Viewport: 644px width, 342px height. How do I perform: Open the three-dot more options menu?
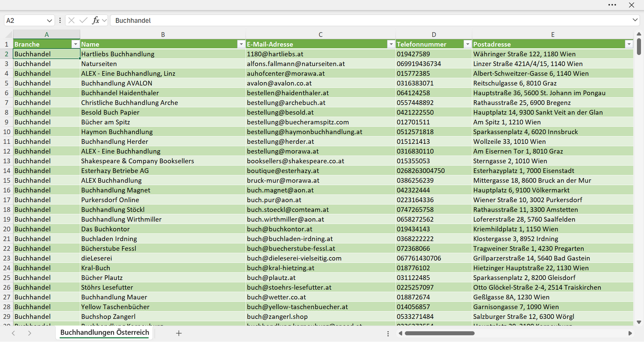tap(612, 5)
